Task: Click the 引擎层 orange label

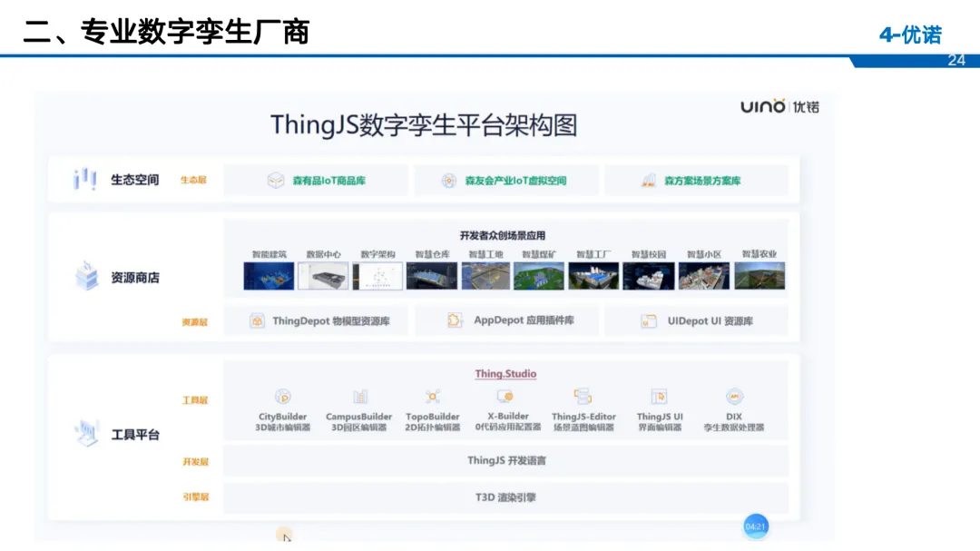Action: click(196, 497)
